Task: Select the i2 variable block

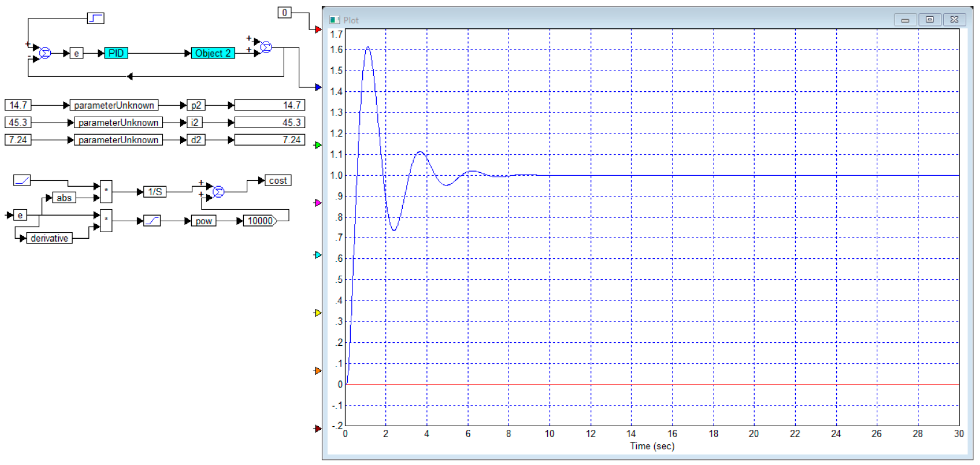Action: tap(194, 123)
